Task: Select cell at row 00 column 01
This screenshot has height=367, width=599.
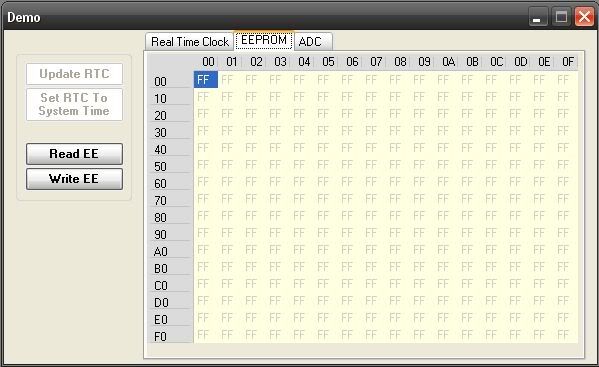Action: (230, 79)
